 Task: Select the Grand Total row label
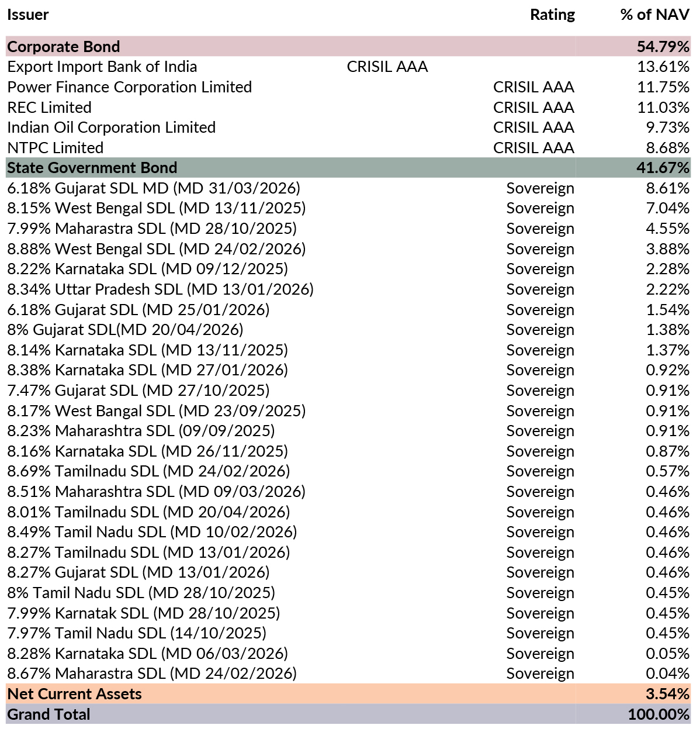48,714
